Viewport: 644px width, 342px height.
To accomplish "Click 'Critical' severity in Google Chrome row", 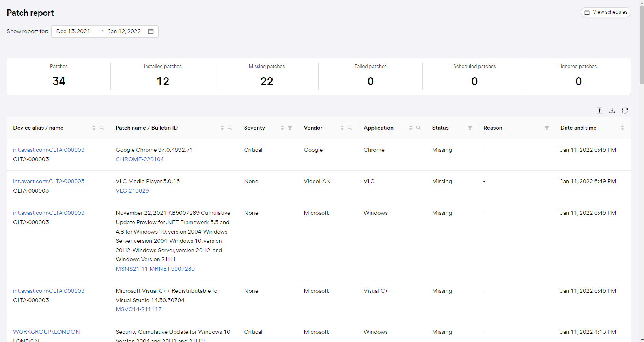I will click(253, 150).
